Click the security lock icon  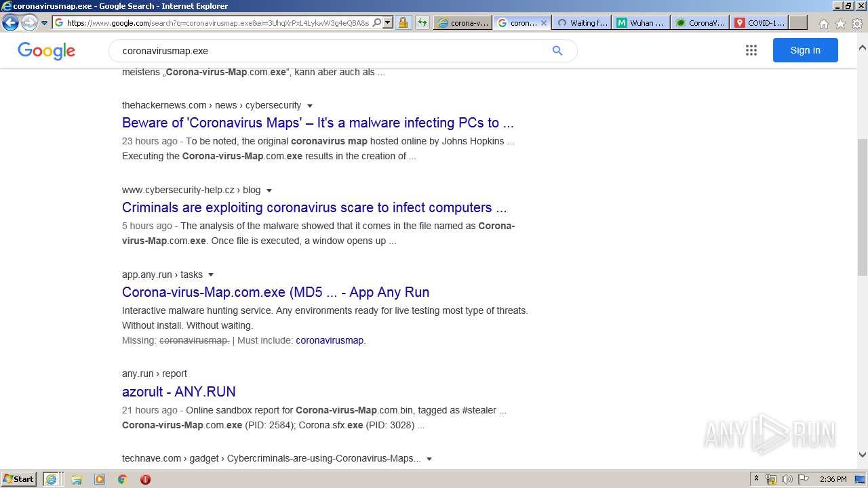pos(403,22)
